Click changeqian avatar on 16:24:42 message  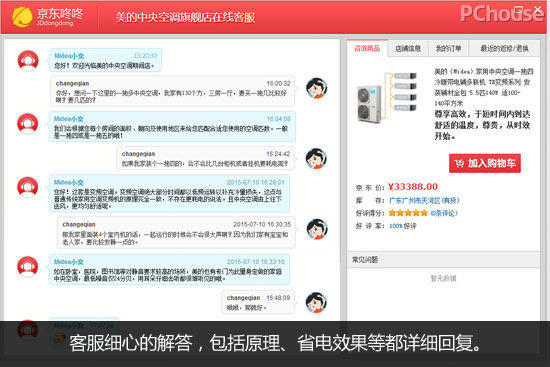[316, 158]
